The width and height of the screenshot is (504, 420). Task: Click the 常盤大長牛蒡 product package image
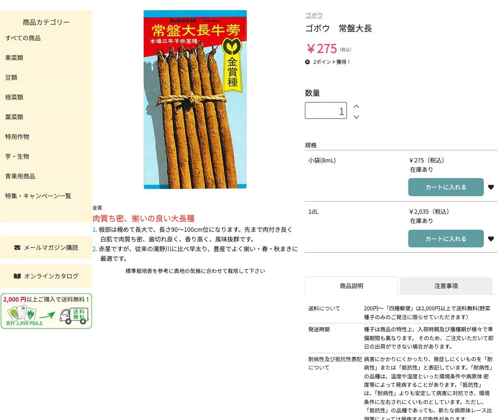point(195,100)
